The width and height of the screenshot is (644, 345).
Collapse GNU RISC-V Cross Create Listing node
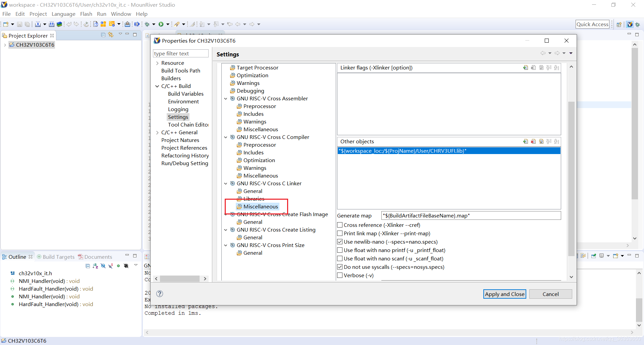coord(226,230)
